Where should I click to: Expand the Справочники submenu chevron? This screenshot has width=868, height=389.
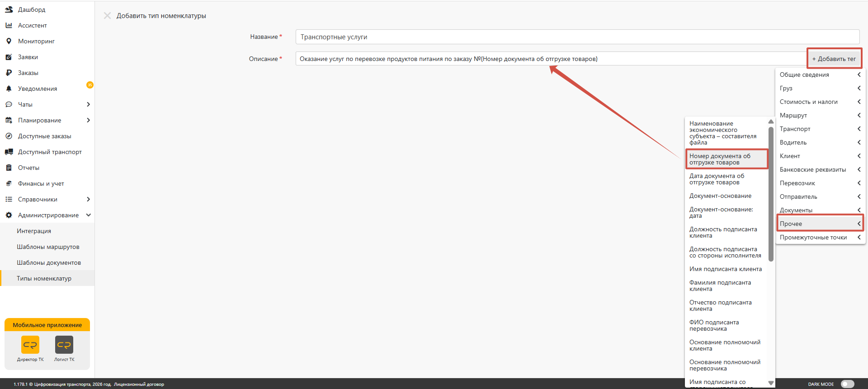(88, 199)
